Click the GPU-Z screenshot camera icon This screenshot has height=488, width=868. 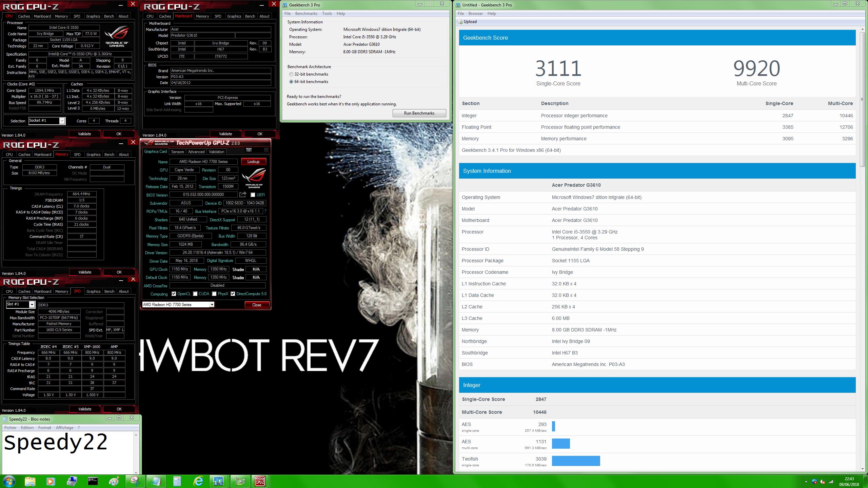tap(249, 150)
